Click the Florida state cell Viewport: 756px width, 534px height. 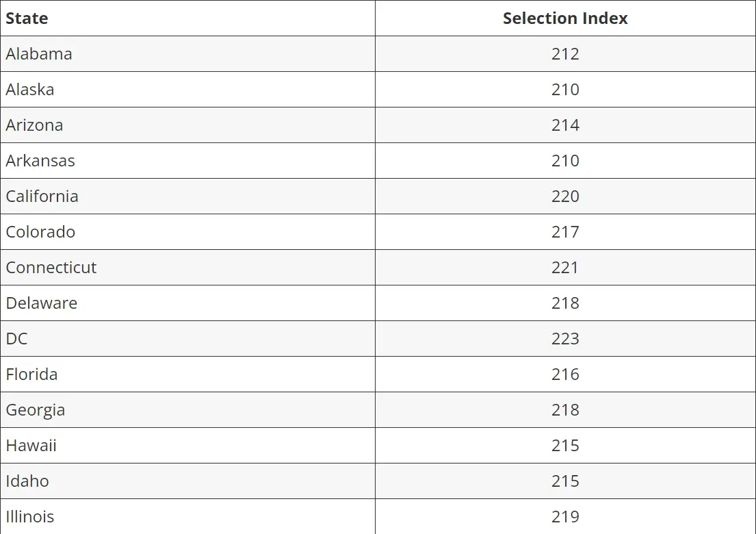(x=32, y=374)
